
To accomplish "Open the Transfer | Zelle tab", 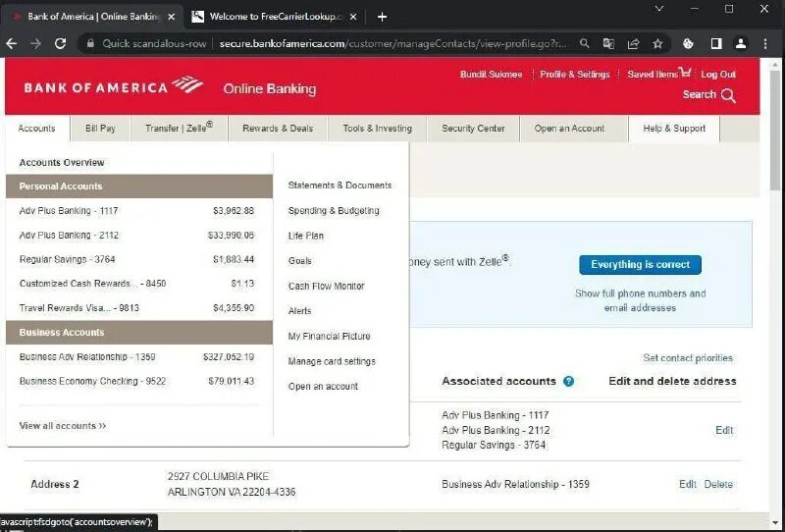I will click(180, 129).
